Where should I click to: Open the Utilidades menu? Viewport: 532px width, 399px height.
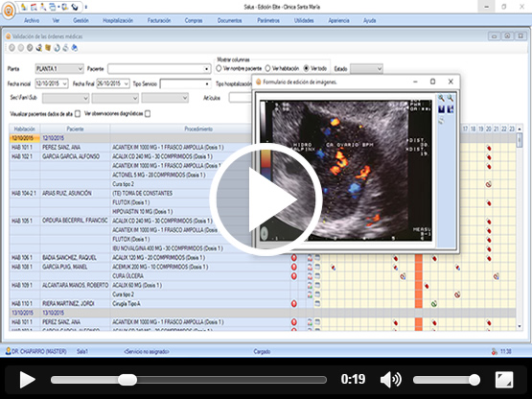click(x=304, y=20)
